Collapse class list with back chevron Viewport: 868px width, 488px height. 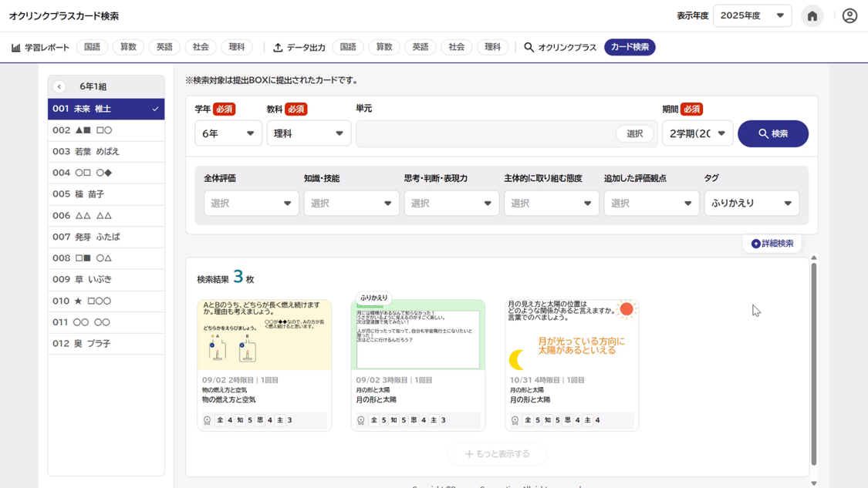pos(59,87)
